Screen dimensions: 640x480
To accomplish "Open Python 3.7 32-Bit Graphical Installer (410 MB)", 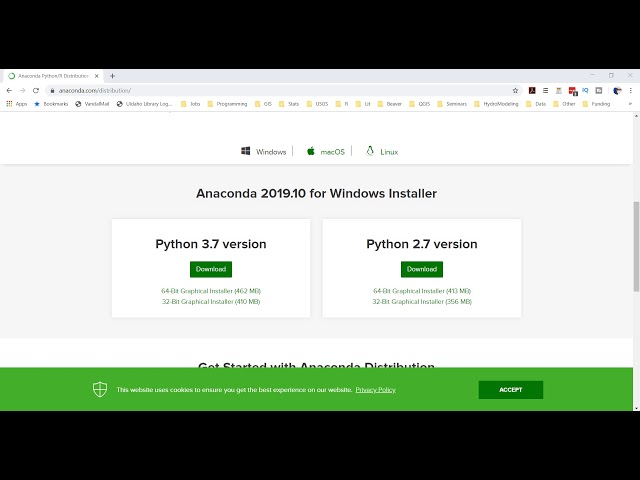I will pyautogui.click(x=211, y=302).
